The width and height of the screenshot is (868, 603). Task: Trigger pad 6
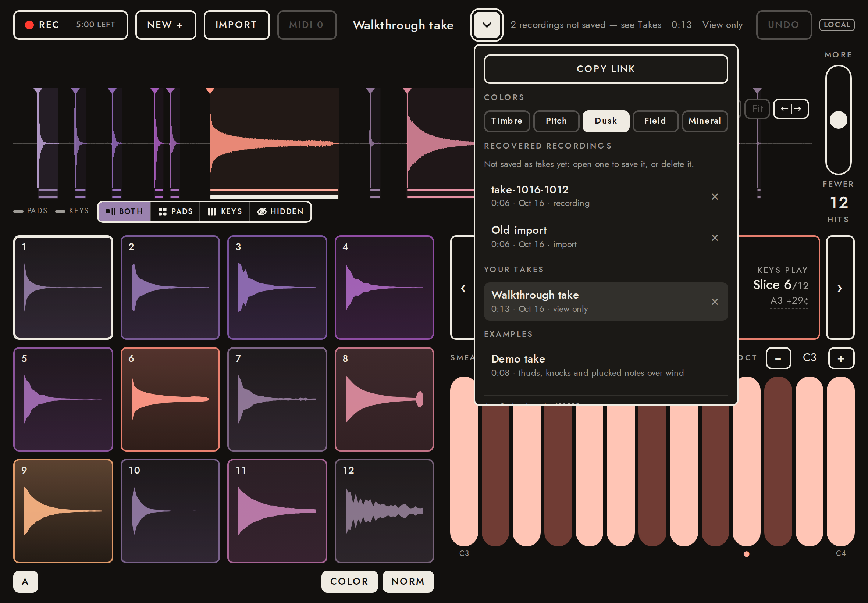(x=170, y=399)
